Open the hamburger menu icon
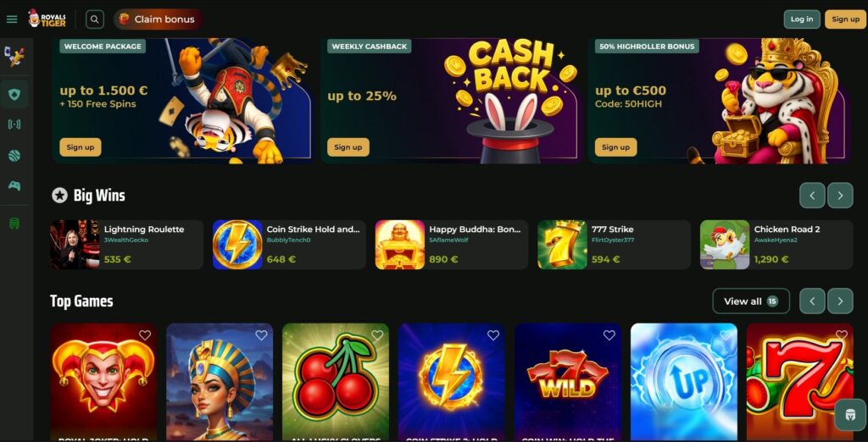 (x=12, y=19)
